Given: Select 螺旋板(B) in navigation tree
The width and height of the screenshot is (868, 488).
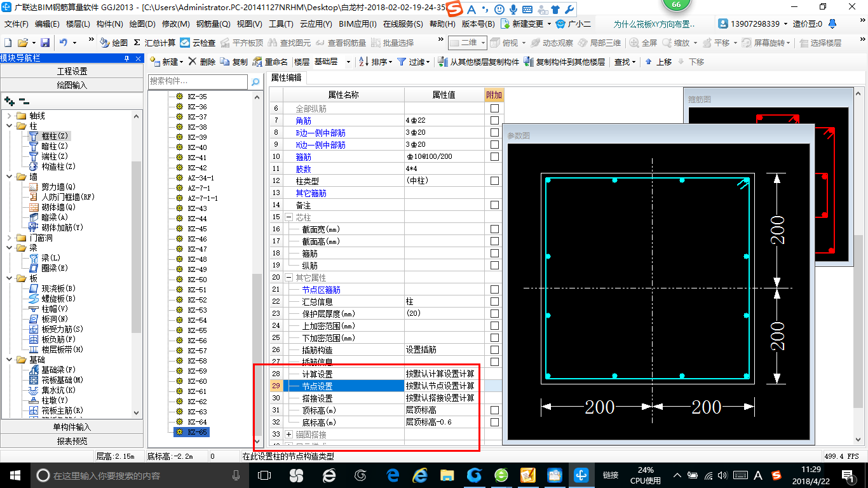Looking at the screenshot, I should pos(53,299).
